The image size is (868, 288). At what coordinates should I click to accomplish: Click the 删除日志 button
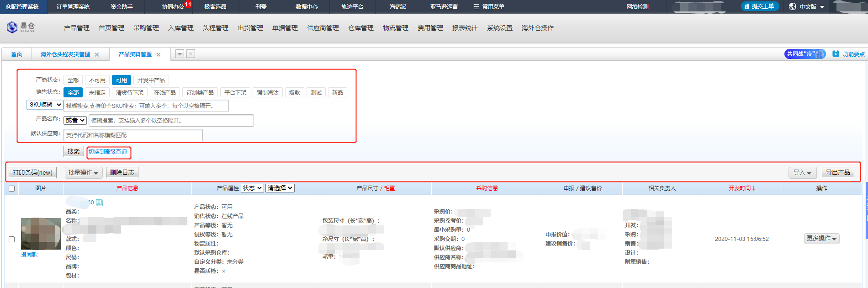pyautogui.click(x=122, y=172)
